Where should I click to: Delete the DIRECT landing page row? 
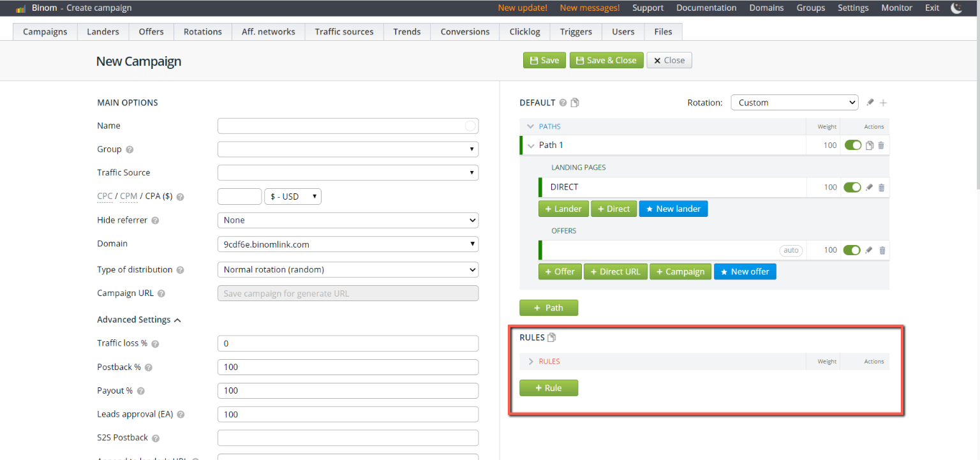[882, 188]
